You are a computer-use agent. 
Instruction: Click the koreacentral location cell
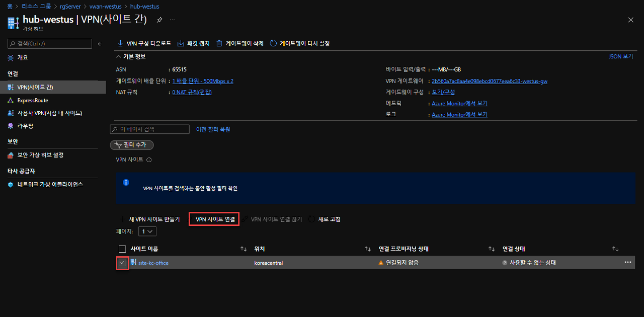pyautogui.click(x=269, y=263)
